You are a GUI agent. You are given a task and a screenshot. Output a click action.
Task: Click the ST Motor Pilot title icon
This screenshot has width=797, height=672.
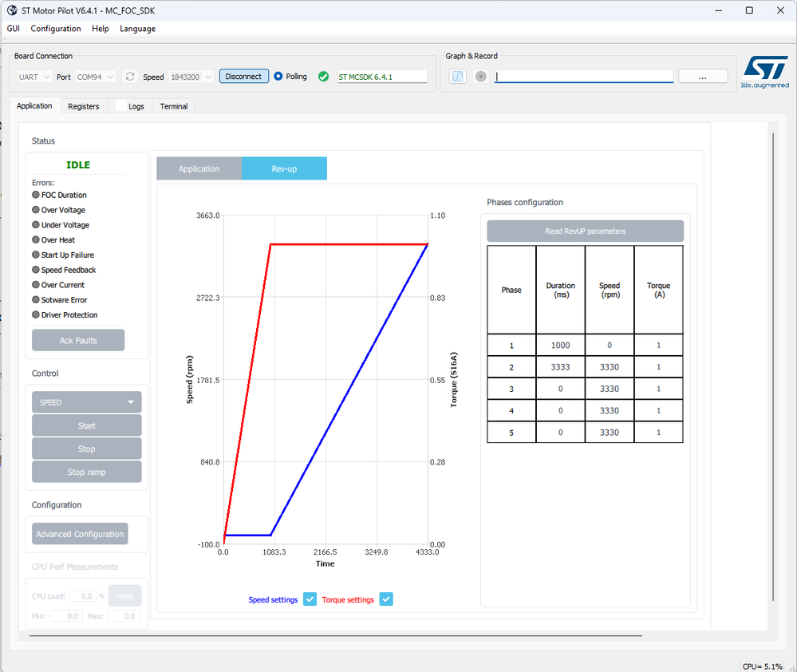(12, 10)
